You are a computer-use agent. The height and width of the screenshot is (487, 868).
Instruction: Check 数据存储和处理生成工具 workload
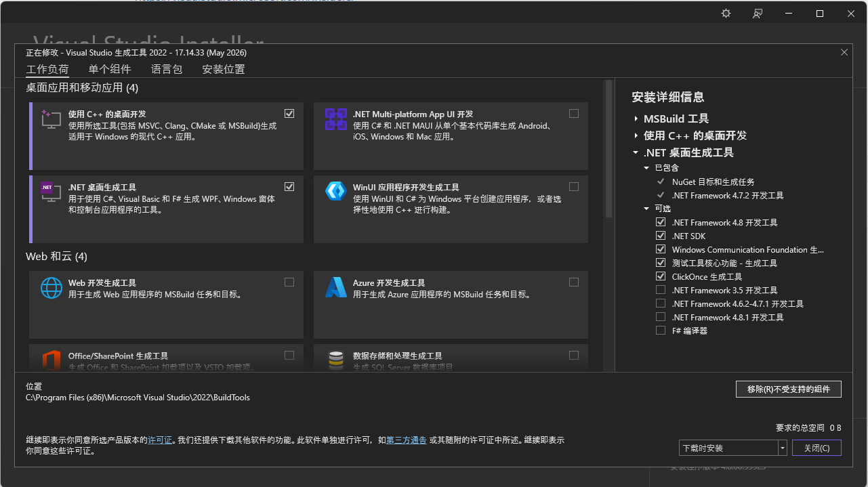(x=574, y=356)
